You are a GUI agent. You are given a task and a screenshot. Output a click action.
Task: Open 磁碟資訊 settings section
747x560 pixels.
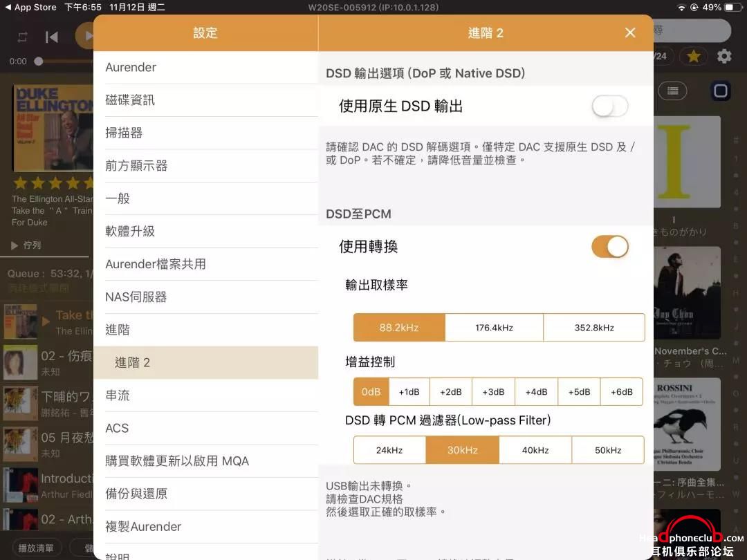[206, 100]
